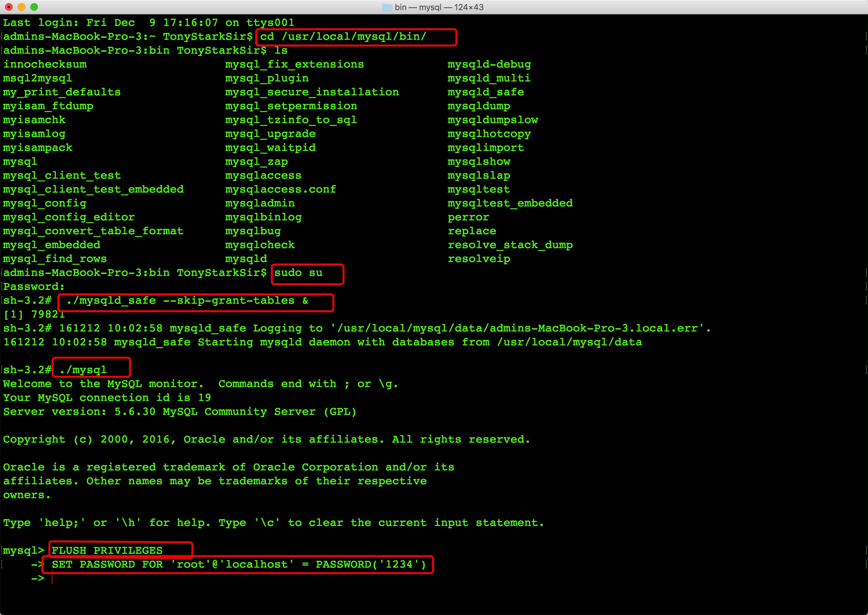This screenshot has height=615, width=868.
Task: Click 'mysql_secure_installation' in the listing
Action: (312, 92)
